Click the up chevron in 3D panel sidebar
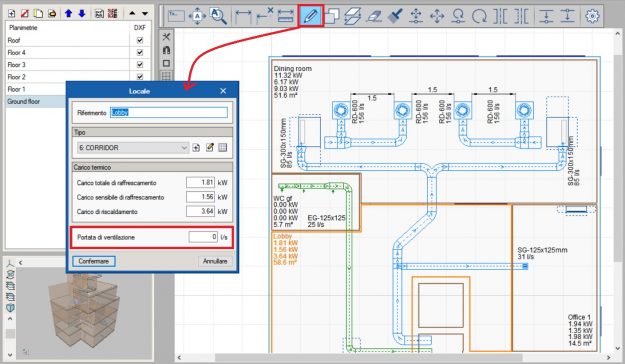The height and width of the screenshot is (364, 625). point(10,319)
